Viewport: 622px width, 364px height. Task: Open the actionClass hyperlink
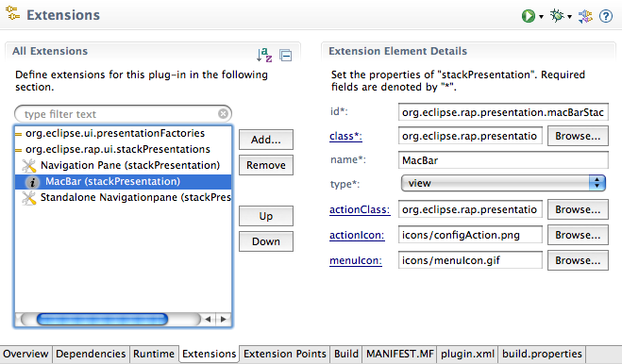point(360,209)
